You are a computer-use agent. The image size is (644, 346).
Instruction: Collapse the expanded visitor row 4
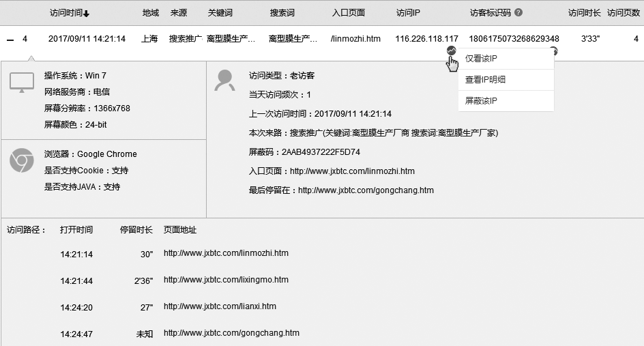[10, 40]
